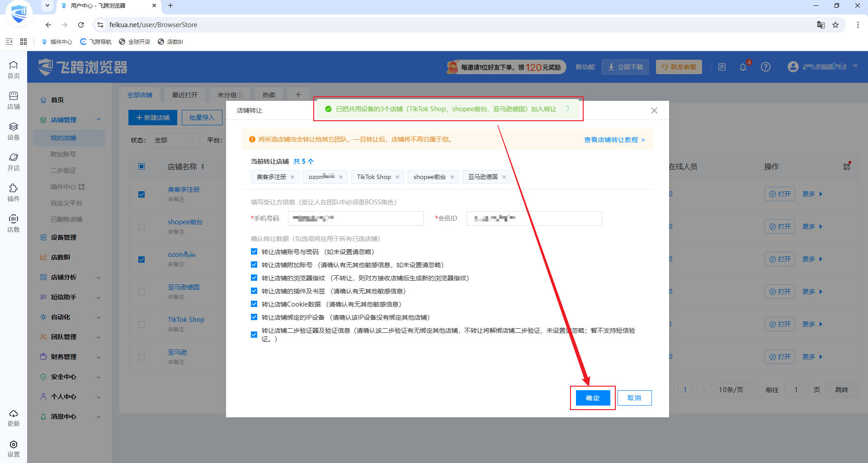Screen dimensions: 868x463
Task: Open 飞跨导航 bookmark
Action: (x=95, y=42)
